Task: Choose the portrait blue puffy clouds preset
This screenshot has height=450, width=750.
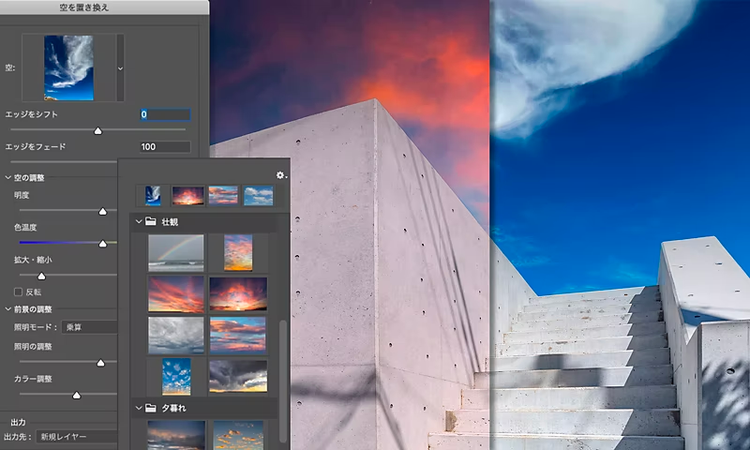Action: pos(176,376)
